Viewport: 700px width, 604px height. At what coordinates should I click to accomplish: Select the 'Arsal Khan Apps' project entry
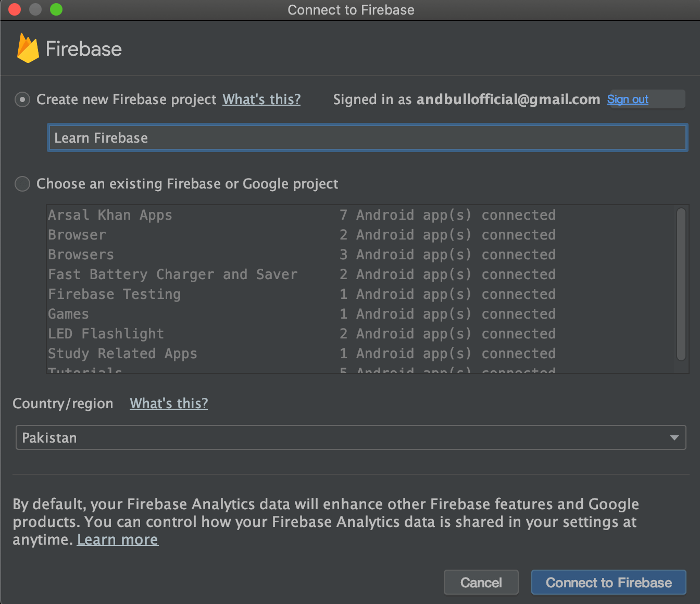[x=110, y=215]
